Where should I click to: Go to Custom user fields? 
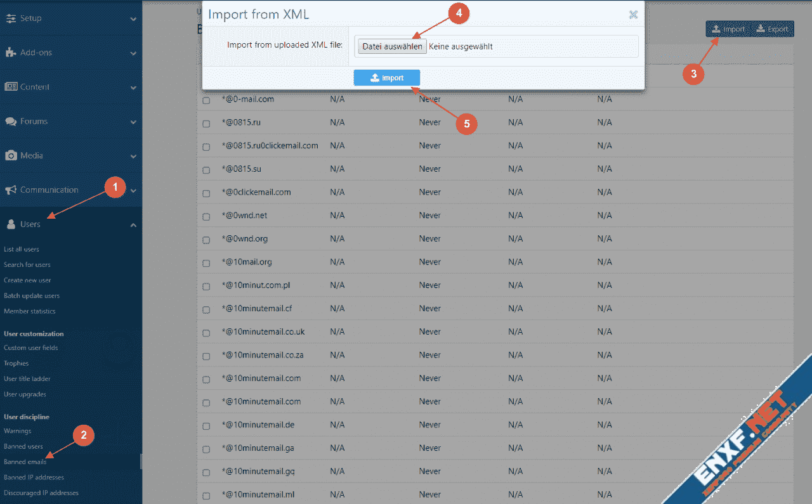coord(30,347)
